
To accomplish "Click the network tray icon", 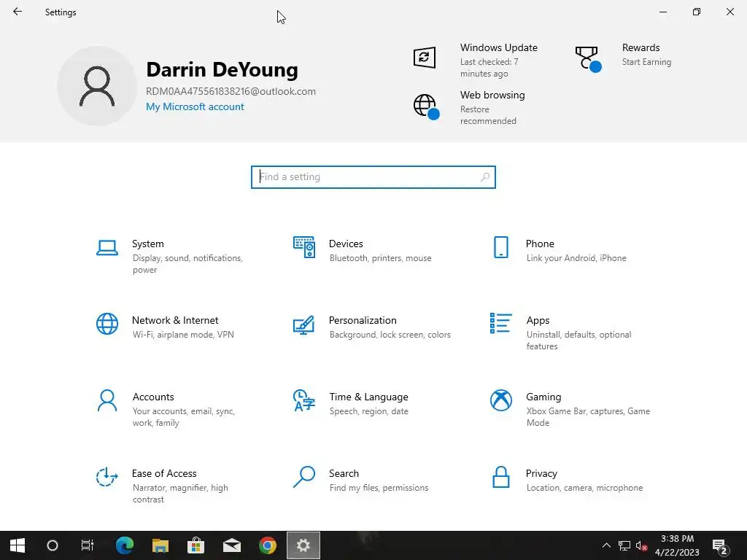I will pyautogui.click(x=624, y=545).
